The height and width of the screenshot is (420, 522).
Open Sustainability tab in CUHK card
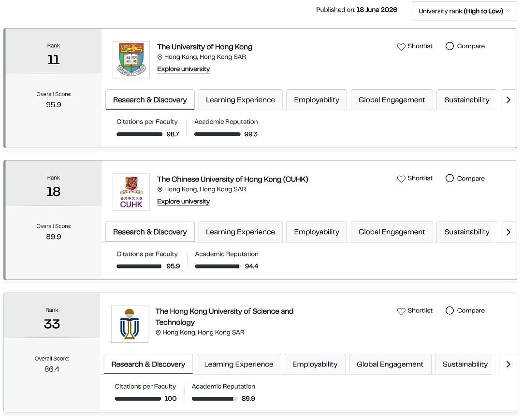coord(467,232)
